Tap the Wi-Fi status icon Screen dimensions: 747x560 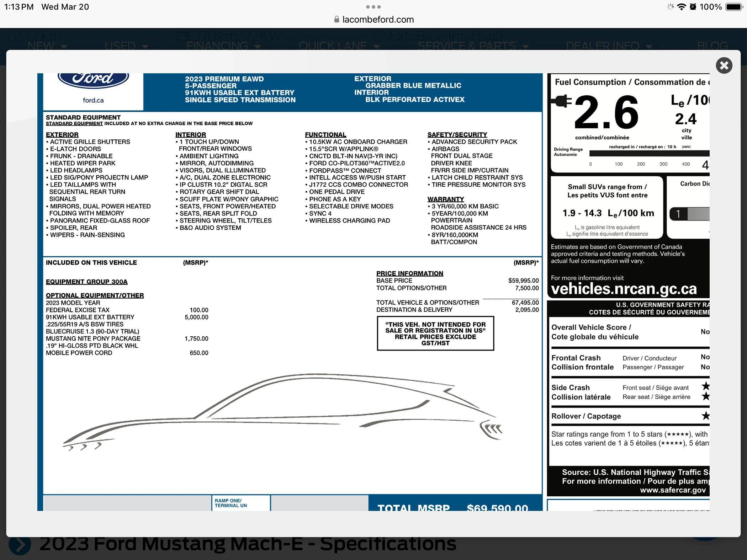pyautogui.click(x=681, y=7)
